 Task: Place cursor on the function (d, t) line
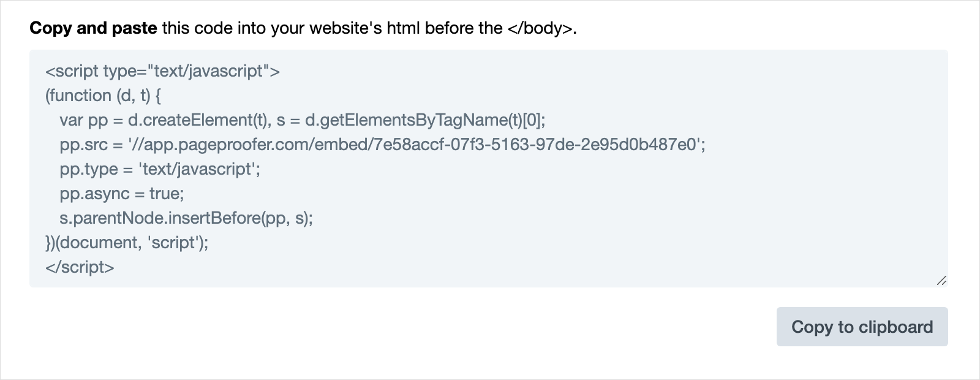pyautogui.click(x=103, y=96)
